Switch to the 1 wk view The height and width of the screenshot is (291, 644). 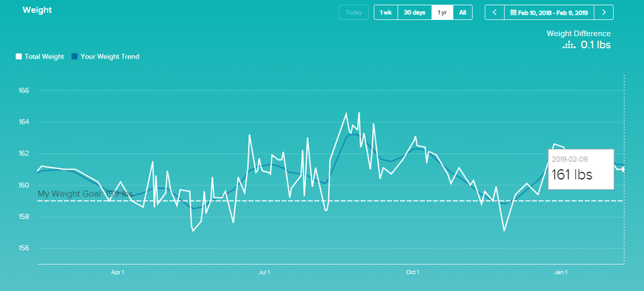385,13
